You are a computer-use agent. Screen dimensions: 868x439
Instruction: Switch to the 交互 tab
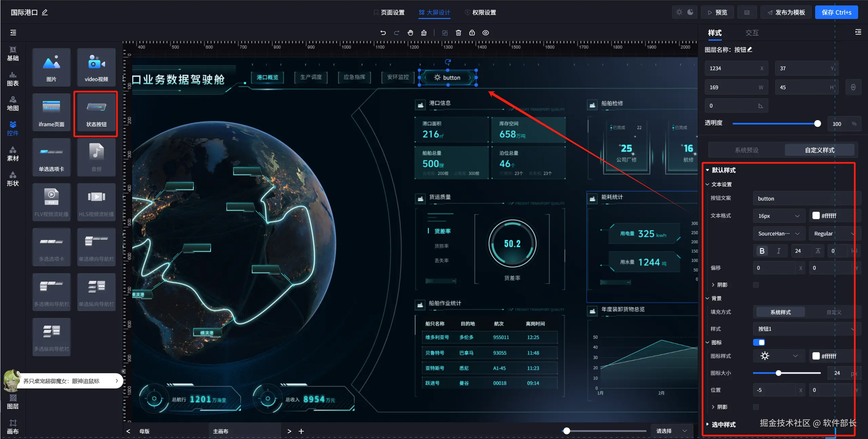(752, 33)
